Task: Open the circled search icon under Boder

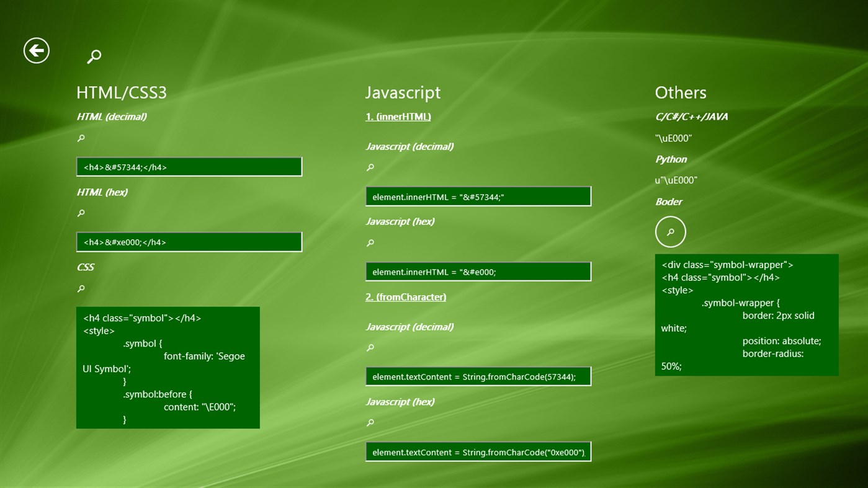Action: tap(671, 231)
